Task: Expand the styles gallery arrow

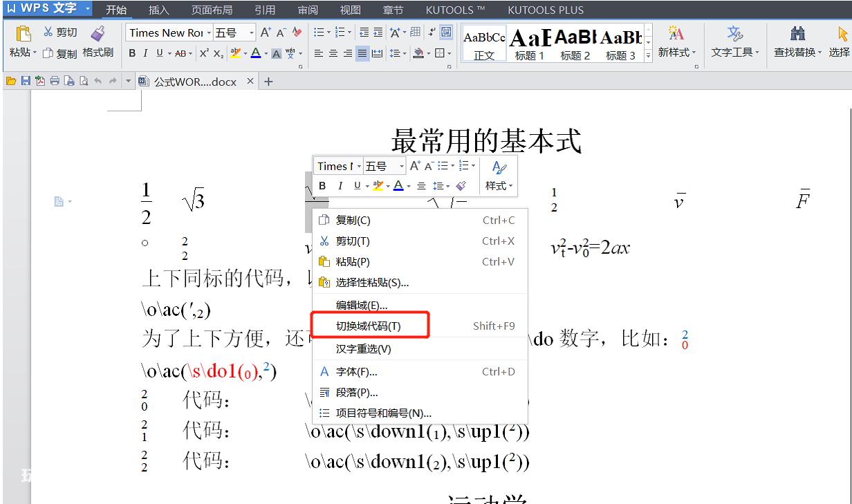Action: pyautogui.click(x=648, y=55)
